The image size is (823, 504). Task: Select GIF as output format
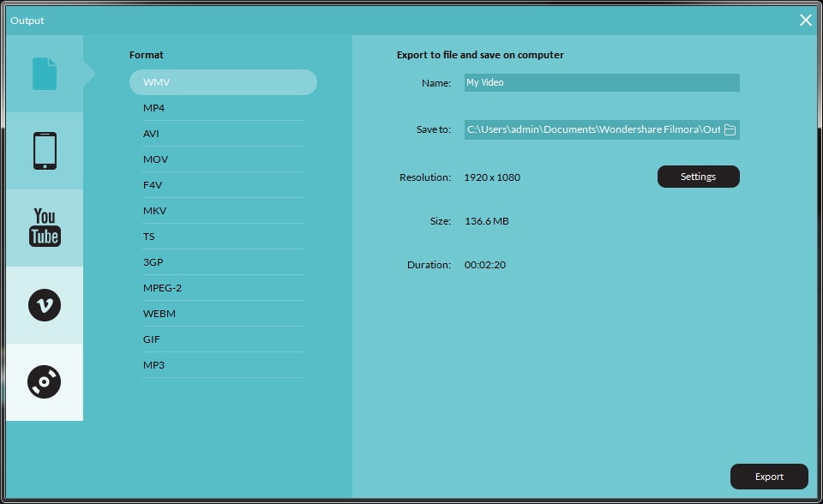click(223, 339)
